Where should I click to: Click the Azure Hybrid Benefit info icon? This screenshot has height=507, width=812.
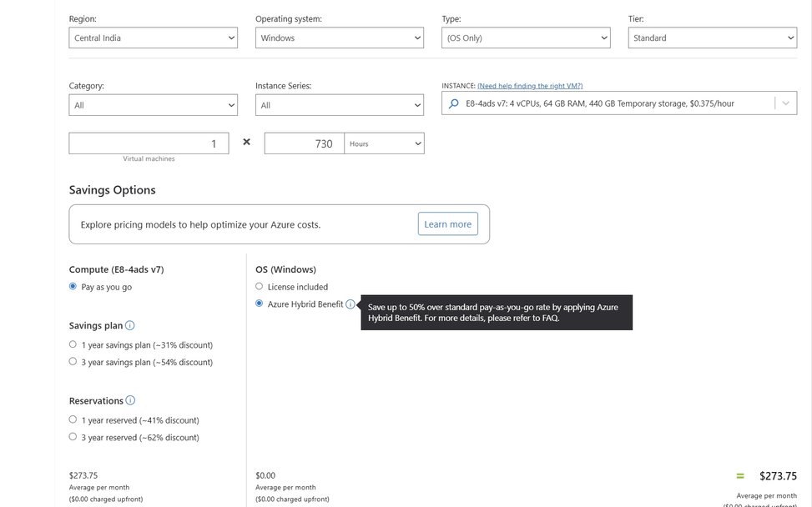pyautogui.click(x=350, y=304)
